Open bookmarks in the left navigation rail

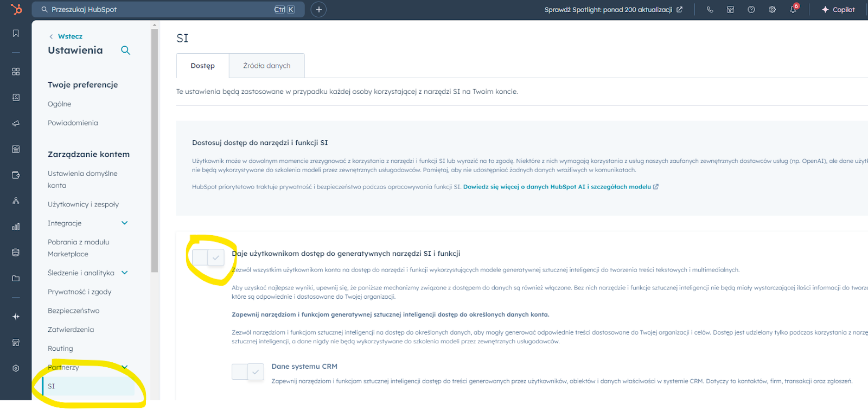pos(16,34)
